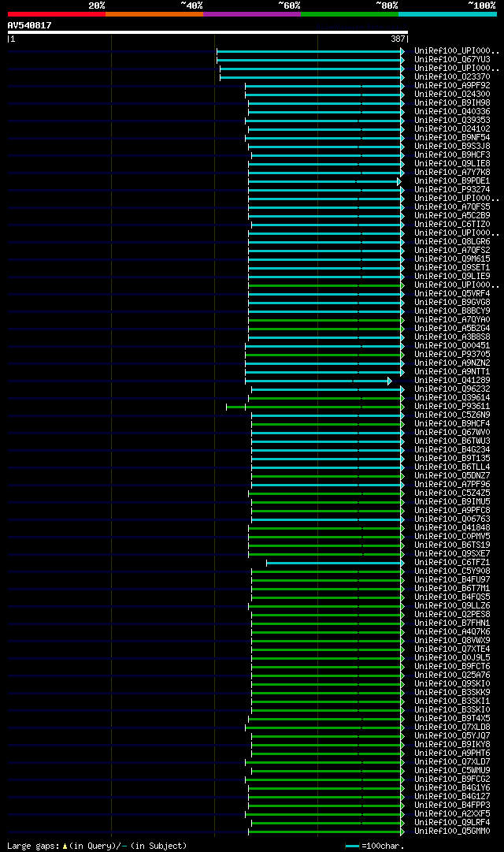Select the UniRef100_Q9LIE9 label
The image size is (504, 852).
[452, 277]
